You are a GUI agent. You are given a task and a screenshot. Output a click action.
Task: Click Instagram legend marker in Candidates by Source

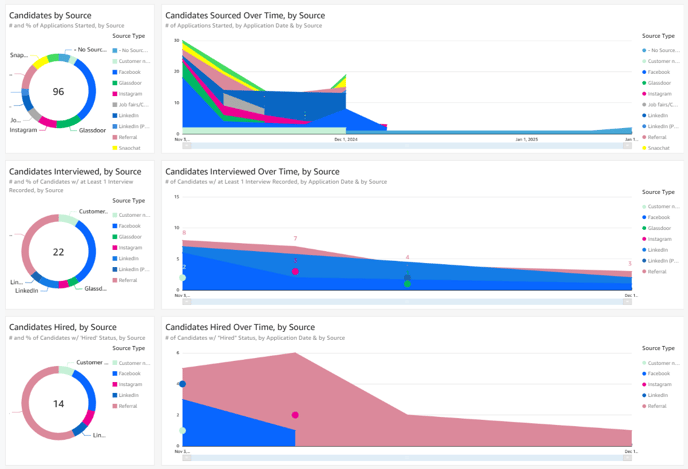point(115,94)
